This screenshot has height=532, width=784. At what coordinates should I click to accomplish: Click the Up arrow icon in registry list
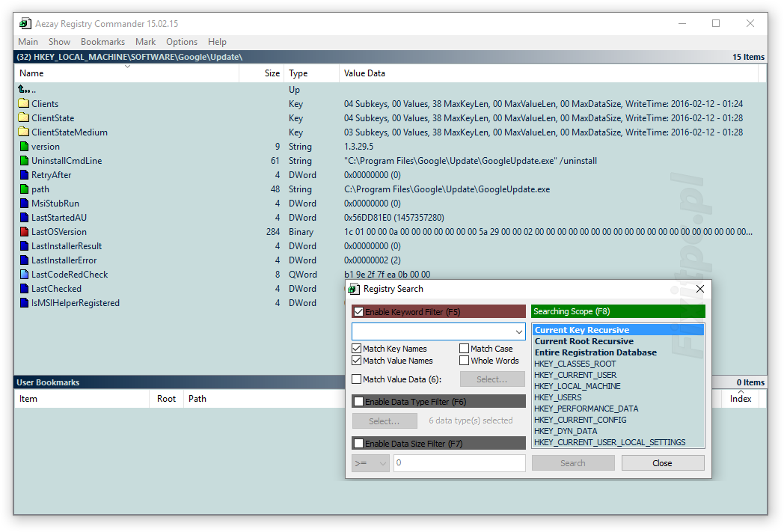coord(24,90)
